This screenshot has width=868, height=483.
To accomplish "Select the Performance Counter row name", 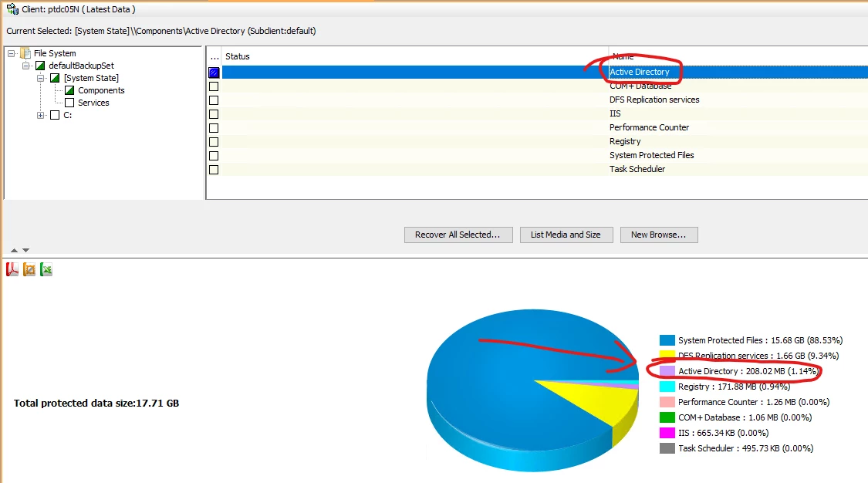I will 650,127.
